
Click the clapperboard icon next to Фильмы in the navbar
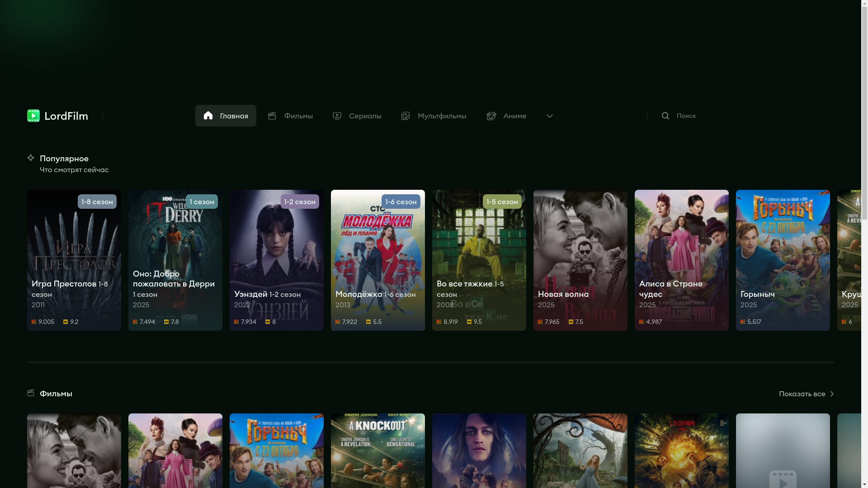click(272, 116)
